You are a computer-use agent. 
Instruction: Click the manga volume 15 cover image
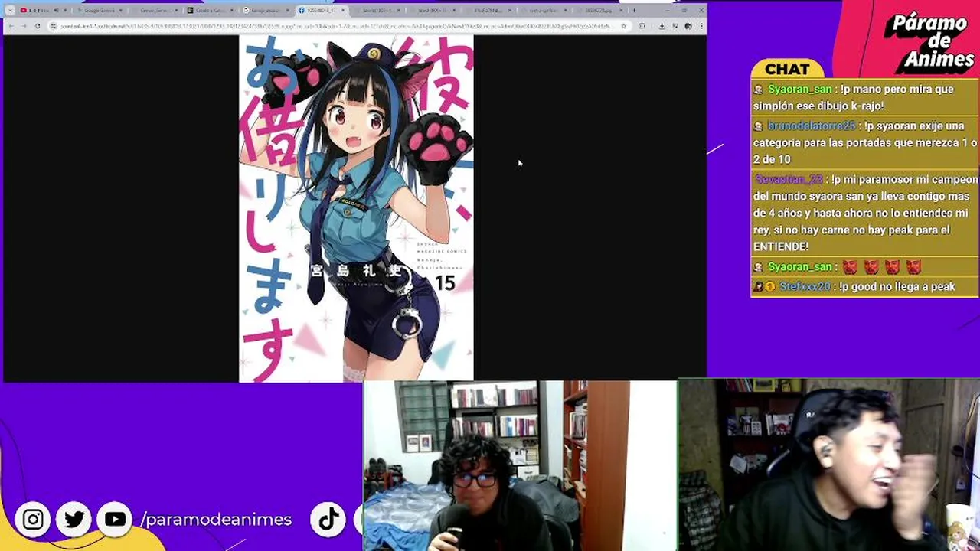(x=356, y=208)
